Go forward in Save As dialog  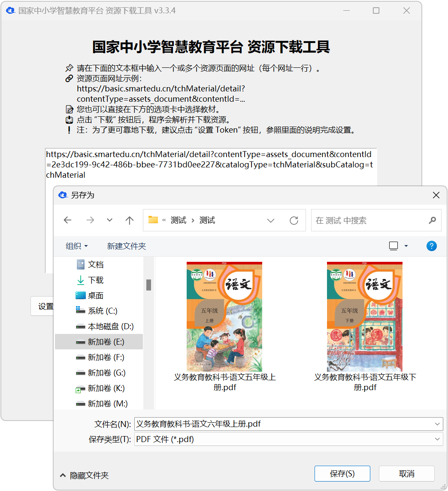coord(90,220)
